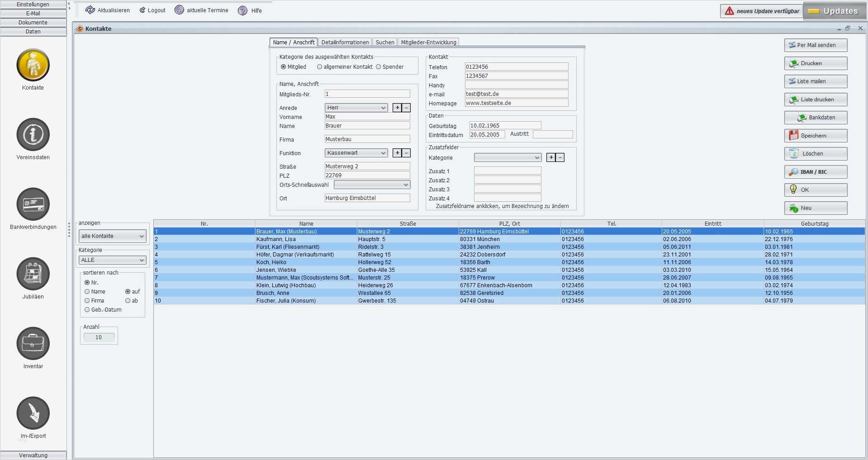Open the Hilfe help icon
Viewport: 868px width, 460px height.
click(243, 10)
